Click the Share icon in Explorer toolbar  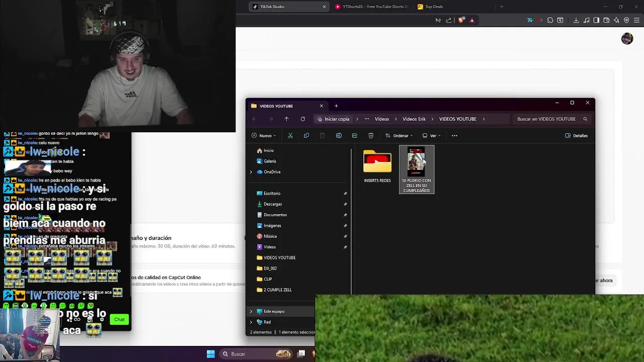coord(355,135)
